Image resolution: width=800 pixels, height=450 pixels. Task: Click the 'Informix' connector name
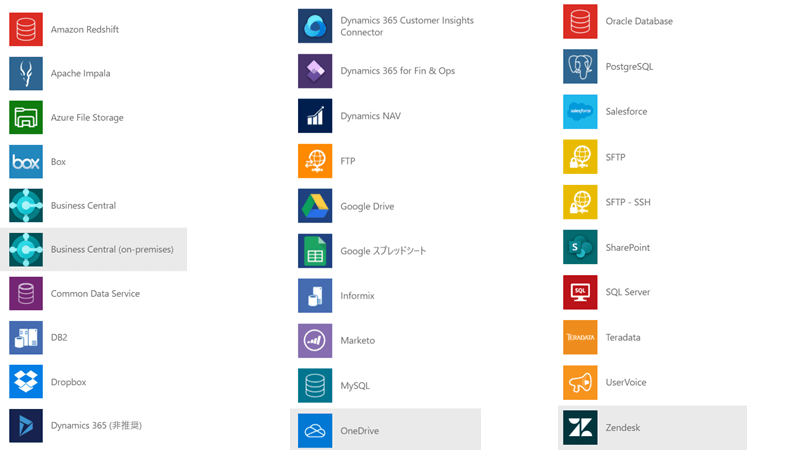point(358,295)
